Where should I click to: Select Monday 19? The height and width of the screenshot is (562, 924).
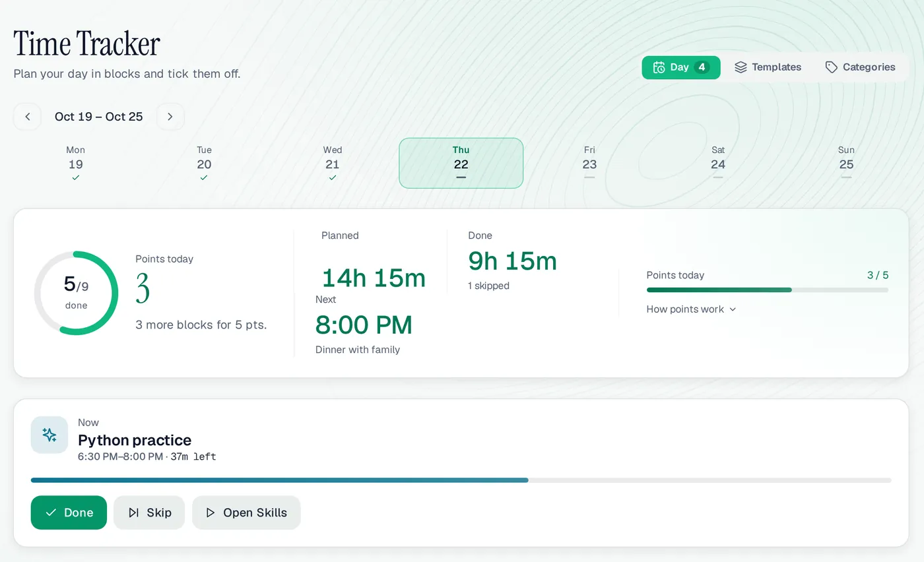click(x=76, y=163)
